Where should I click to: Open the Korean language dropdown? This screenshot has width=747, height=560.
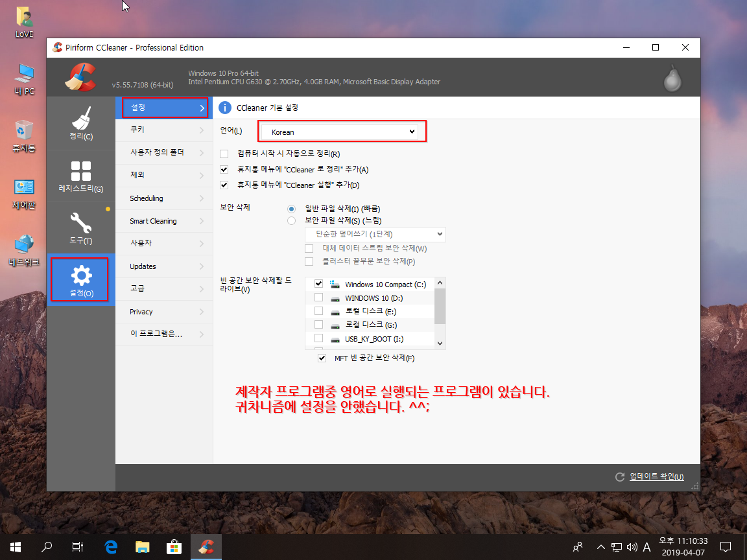[x=340, y=132]
